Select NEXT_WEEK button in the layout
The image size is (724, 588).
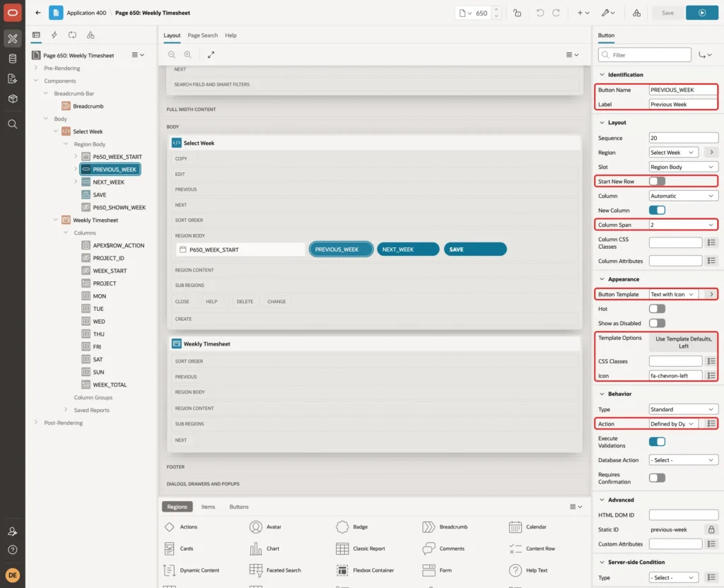tap(408, 249)
